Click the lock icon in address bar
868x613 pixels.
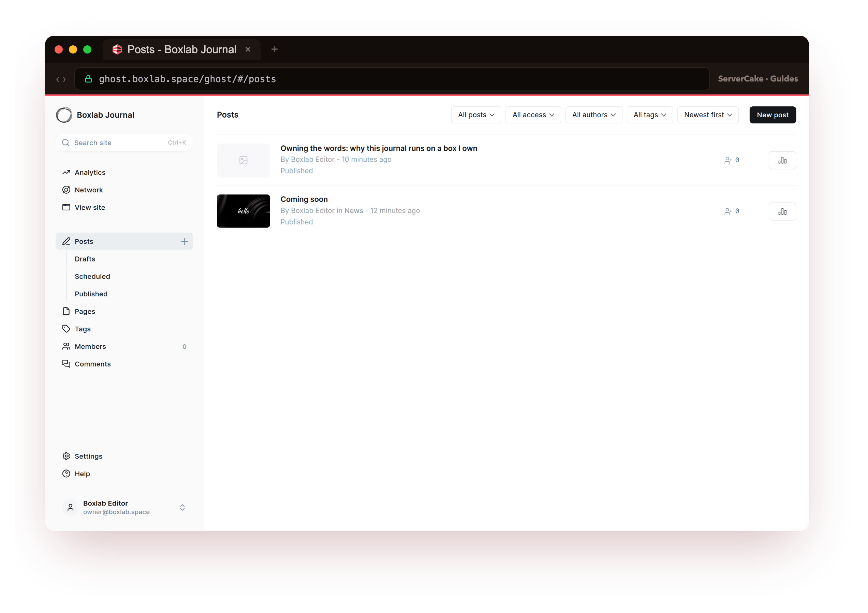[x=88, y=79]
